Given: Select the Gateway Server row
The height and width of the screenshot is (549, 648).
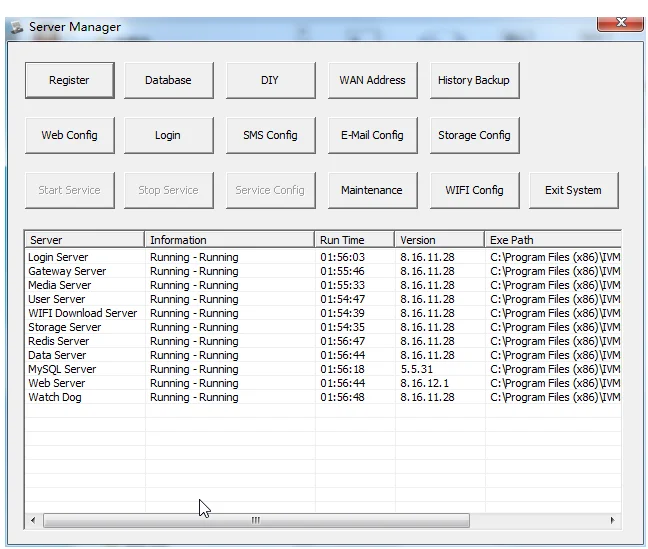Looking at the screenshot, I should pos(323,271).
